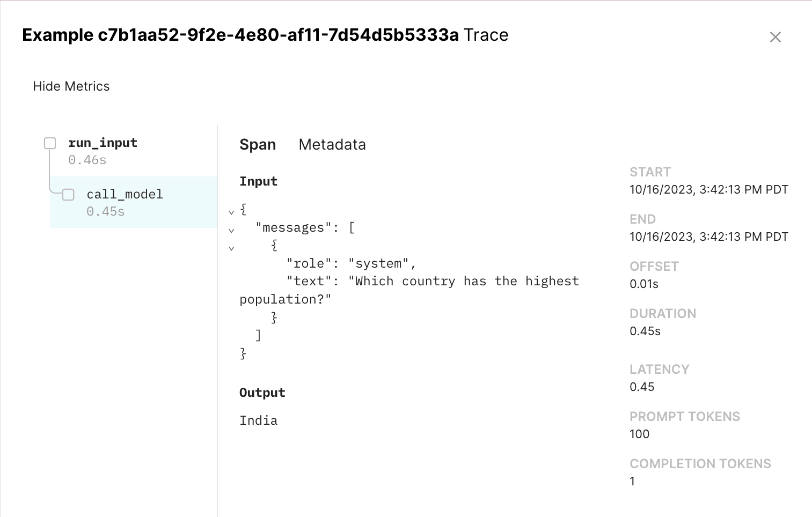The height and width of the screenshot is (517, 812).
Task: Tick the call_model span checkbox
Action: coord(68,195)
